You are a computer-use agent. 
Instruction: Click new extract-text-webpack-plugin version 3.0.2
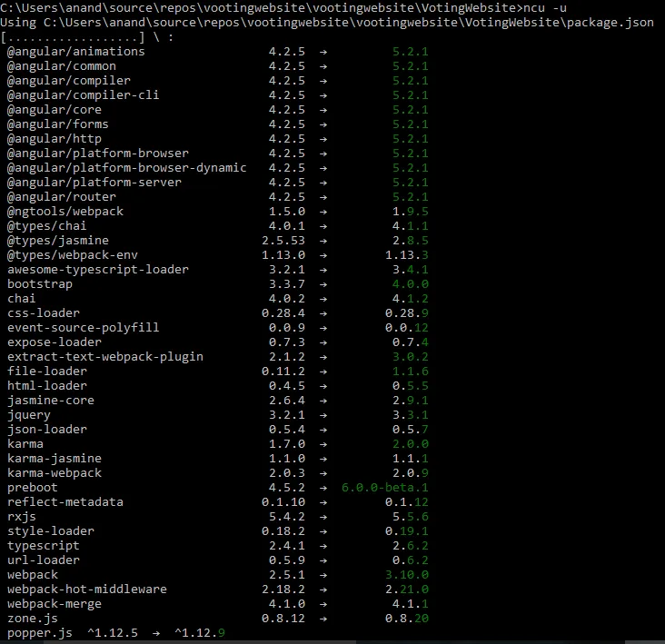[x=410, y=357]
